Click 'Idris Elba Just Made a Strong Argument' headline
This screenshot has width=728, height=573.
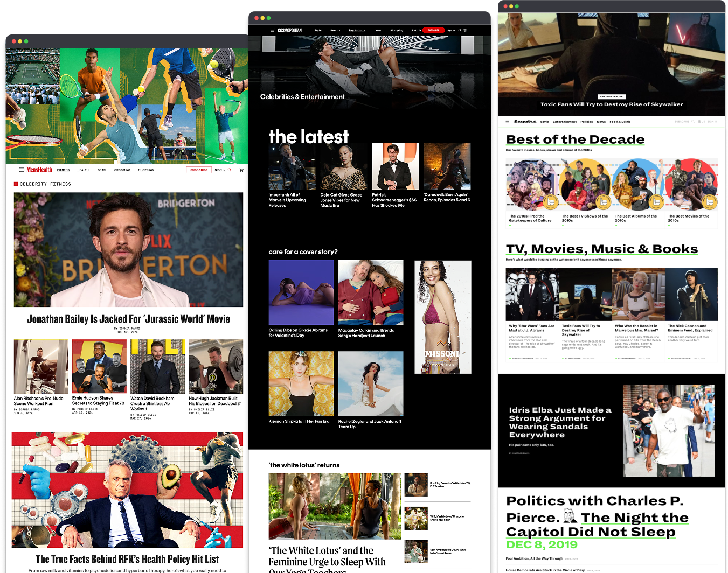pos(560,422)
